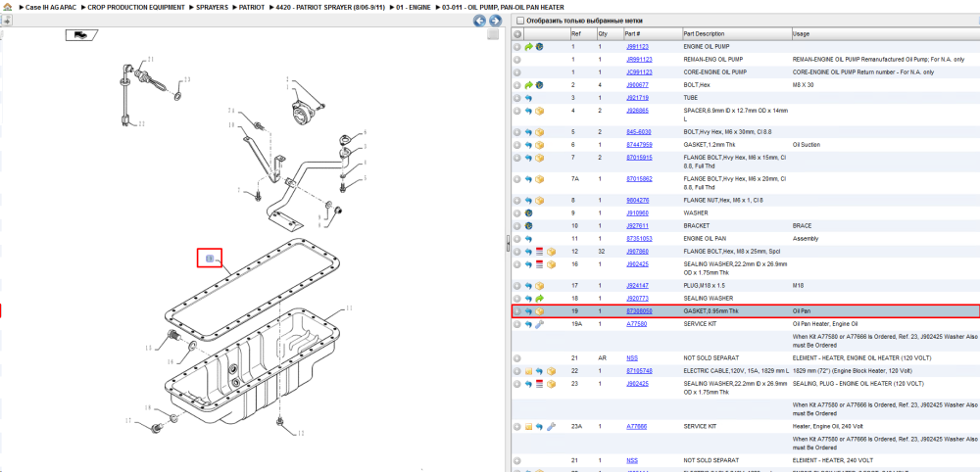Select 'Heater, Engine Oil, 240 Volt' cell
Screen dimensions: 980x472
pos(825,426)
